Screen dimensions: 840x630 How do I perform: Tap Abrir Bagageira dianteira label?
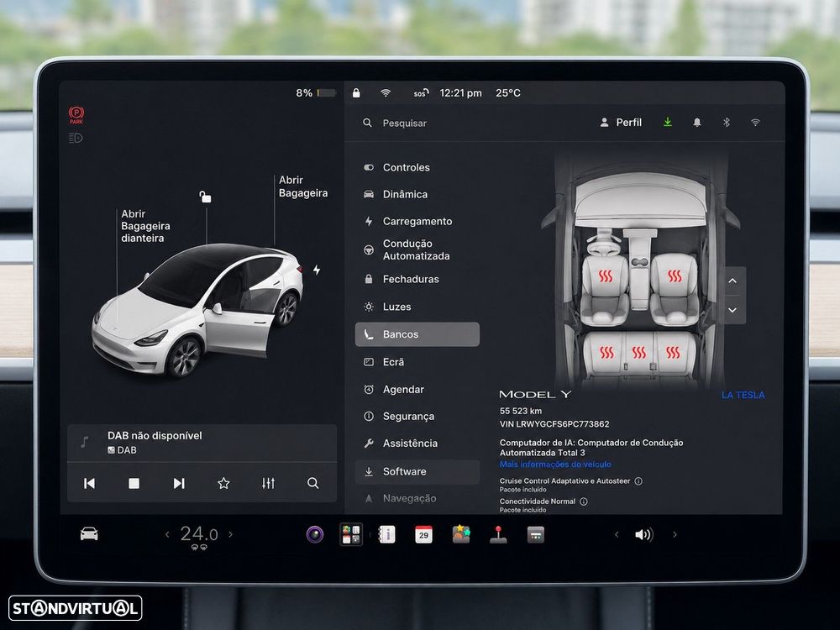point(145,225)
